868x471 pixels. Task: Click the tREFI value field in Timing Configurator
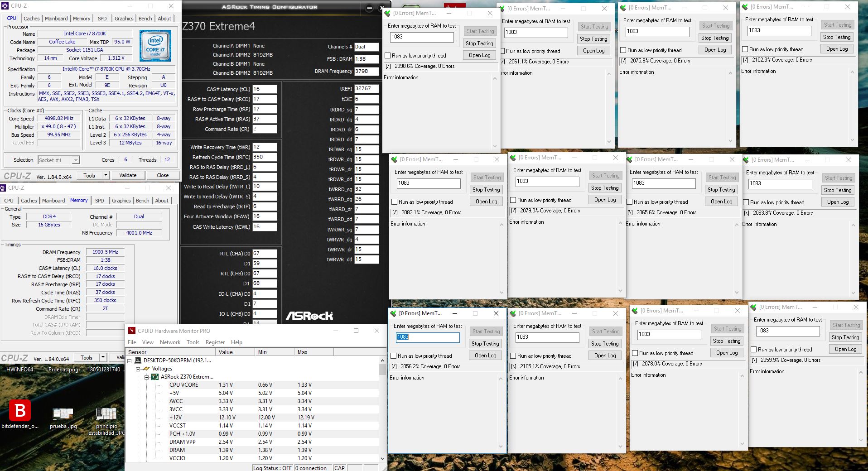(366, 89)
